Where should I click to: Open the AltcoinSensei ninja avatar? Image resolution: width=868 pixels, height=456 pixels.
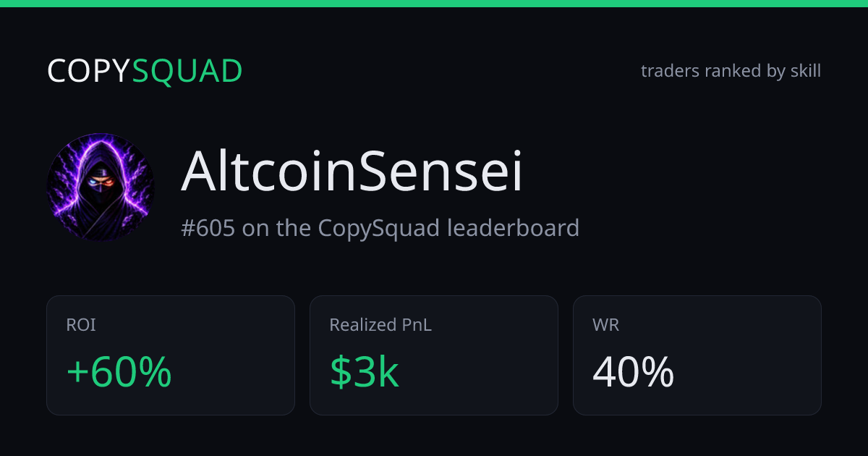pos(101,187)
